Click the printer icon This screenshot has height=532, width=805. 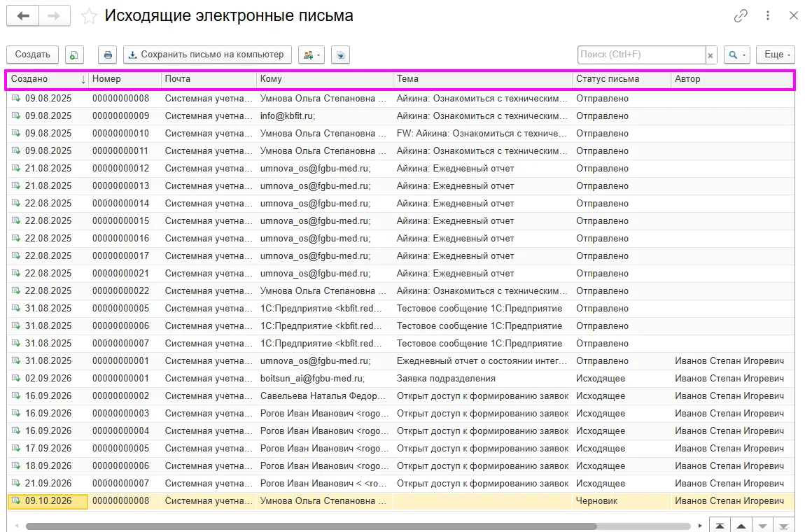107,55
